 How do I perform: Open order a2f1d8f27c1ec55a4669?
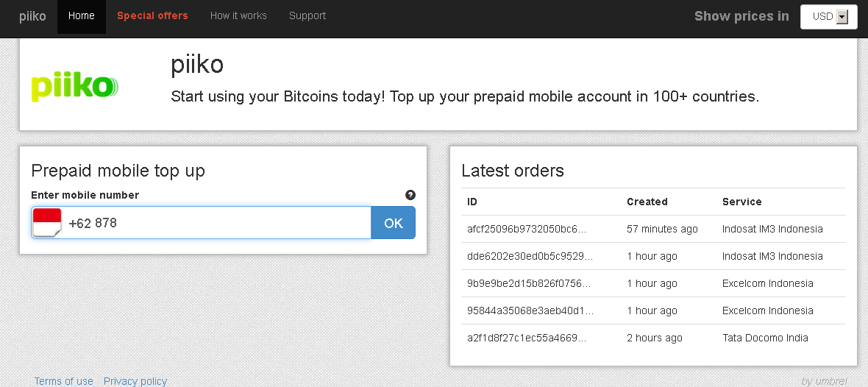(x=527, y=338)
